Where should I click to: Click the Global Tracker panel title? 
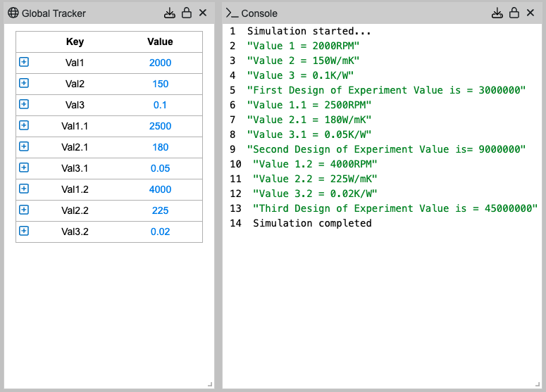pos(54,13)
